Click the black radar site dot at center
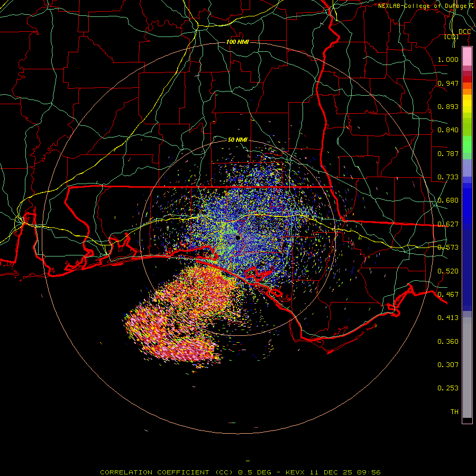The image size is (476, 476). [238, 237]
